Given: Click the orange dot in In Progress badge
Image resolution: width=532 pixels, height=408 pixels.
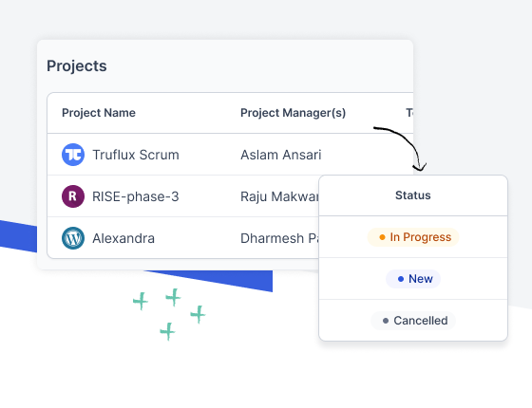Looking at the screenshot, I should pos(382,237).
